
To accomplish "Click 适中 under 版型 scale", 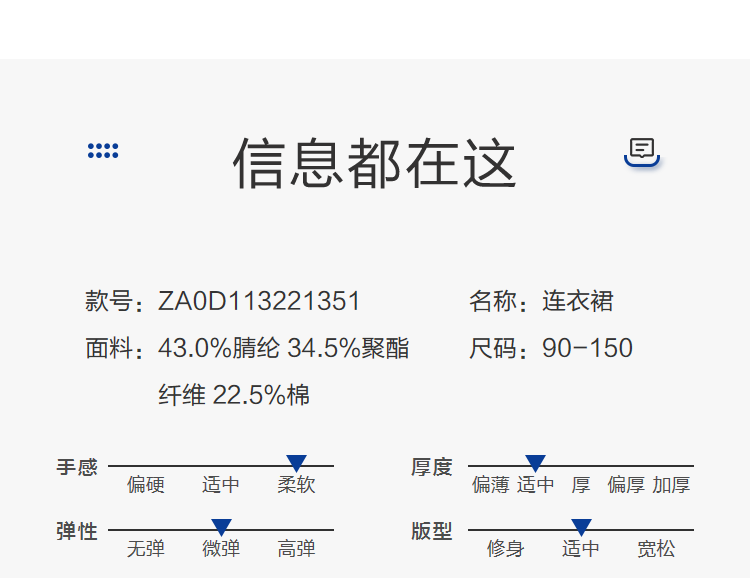I will pyautogui.click(x=580, y=549).
